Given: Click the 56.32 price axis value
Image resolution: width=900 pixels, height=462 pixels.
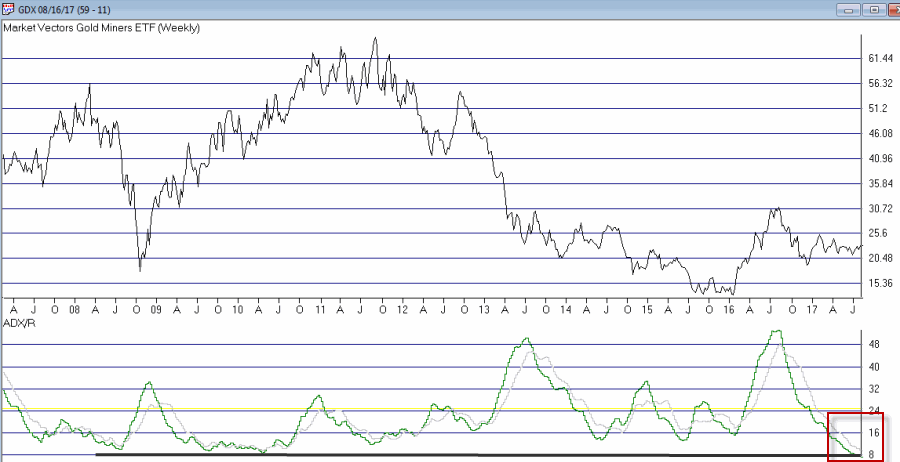Looking at the screenshot, I should 881,84.
